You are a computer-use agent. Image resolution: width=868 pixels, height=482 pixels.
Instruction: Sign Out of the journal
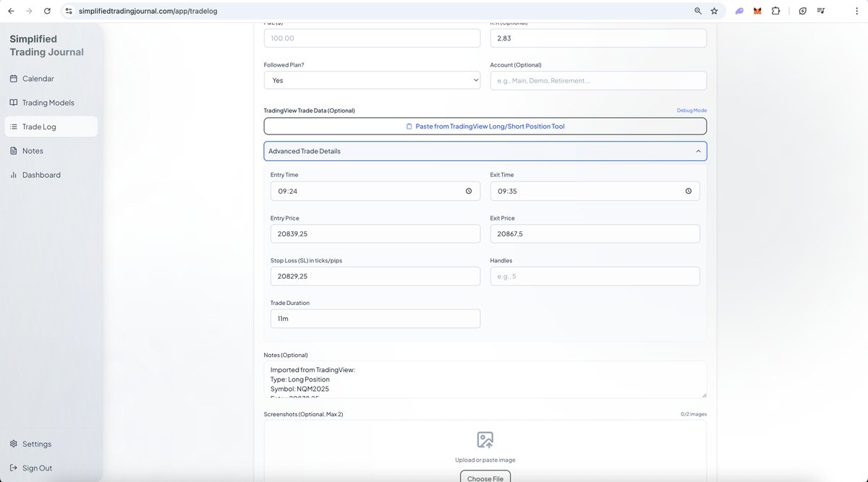click(x=51, y=468)
